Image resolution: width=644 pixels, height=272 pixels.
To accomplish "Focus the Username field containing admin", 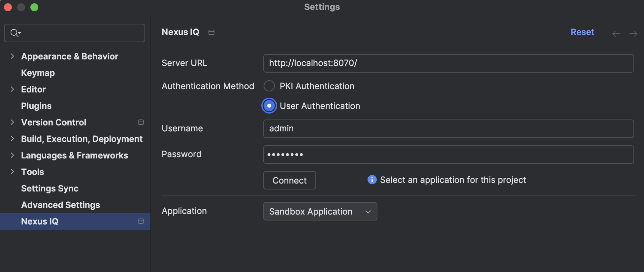I will point(448,129).
